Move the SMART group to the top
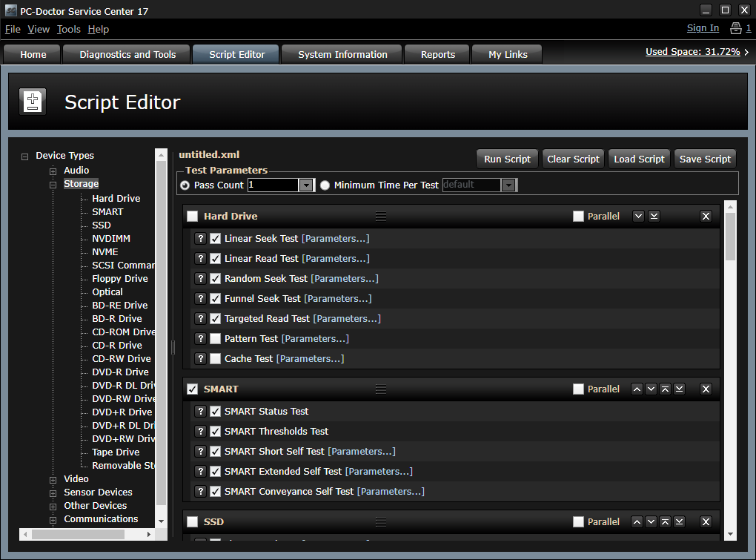 [x=666, y=389]
